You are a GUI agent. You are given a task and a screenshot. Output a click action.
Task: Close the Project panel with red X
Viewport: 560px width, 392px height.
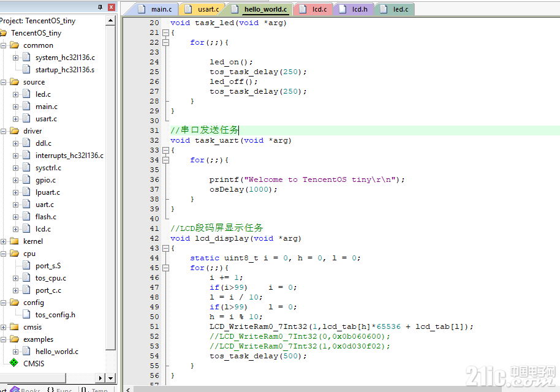coord(112,7)
